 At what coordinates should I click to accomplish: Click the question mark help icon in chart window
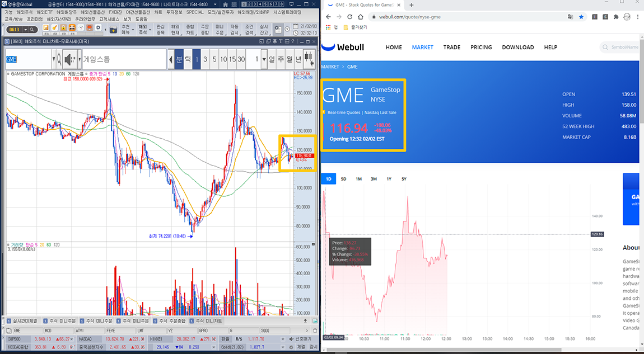(x=293, y=41)
